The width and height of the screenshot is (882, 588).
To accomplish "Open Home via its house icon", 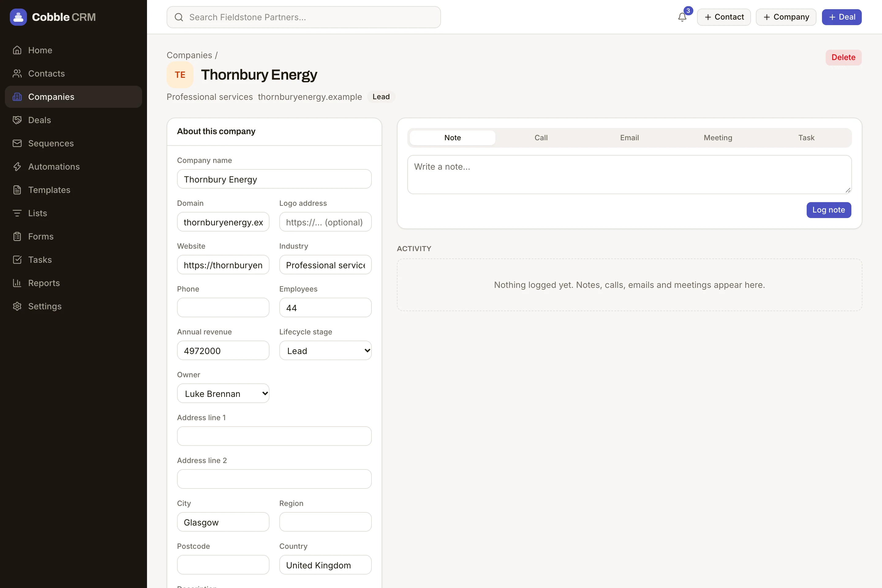I will tap(17, 50).
